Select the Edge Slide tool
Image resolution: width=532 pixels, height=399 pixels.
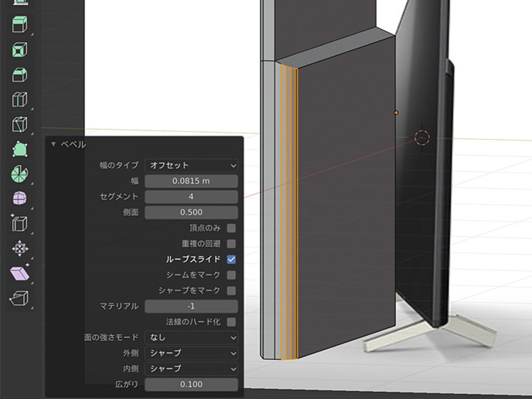20,224
